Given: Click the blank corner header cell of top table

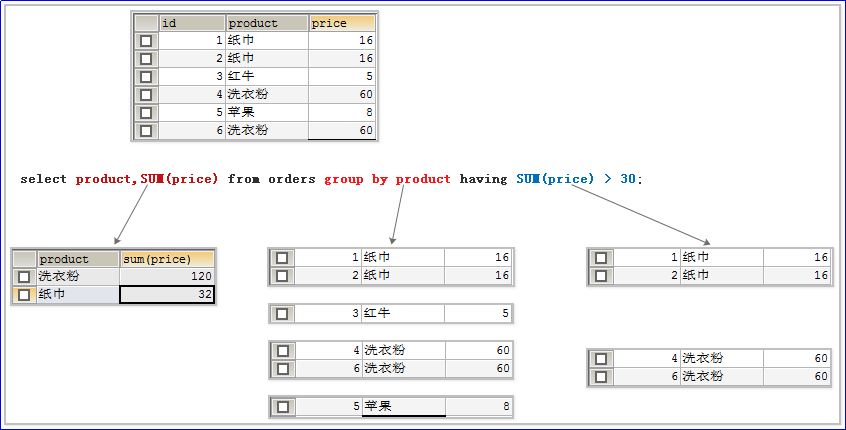Looking at the screenshot, I should (x=146, y=23).
